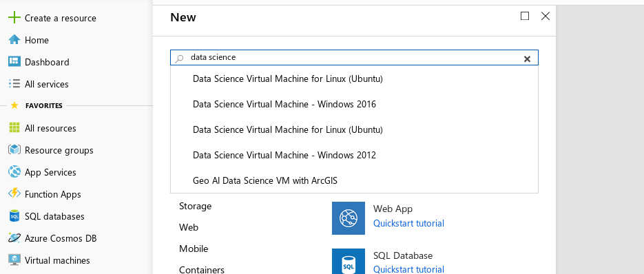Open Function Apps label
This screenshot has width=644, height=274.
point(52,194)
